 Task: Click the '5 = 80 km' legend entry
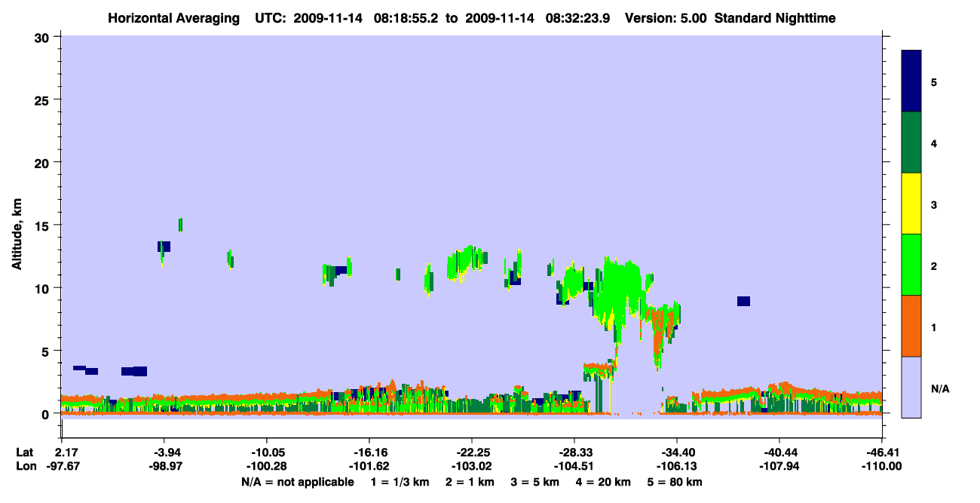(675, 482)
